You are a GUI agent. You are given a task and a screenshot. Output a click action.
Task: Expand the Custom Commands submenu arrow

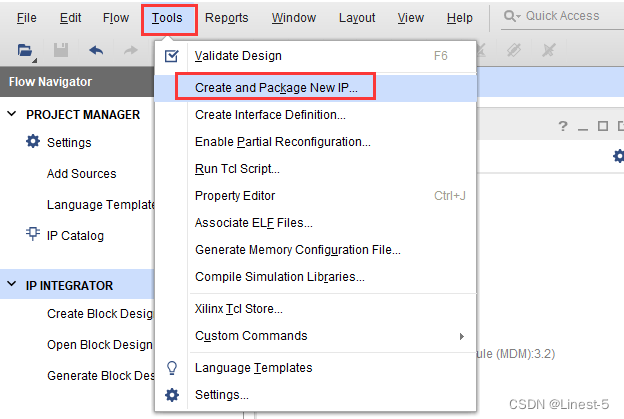461,336
